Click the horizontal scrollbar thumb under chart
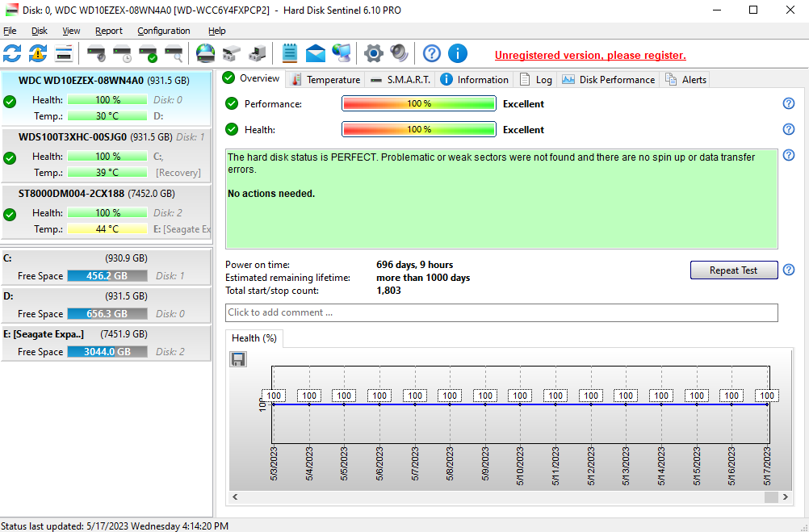Viewport: 809px width, 532px height. coord(771,497)
